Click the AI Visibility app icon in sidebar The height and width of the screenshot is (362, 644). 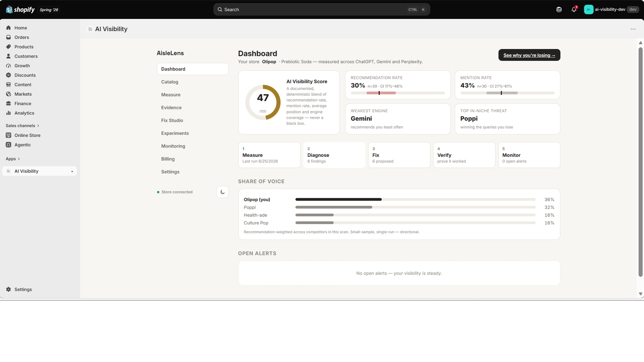pyautogui.click(x=8, y=171)
